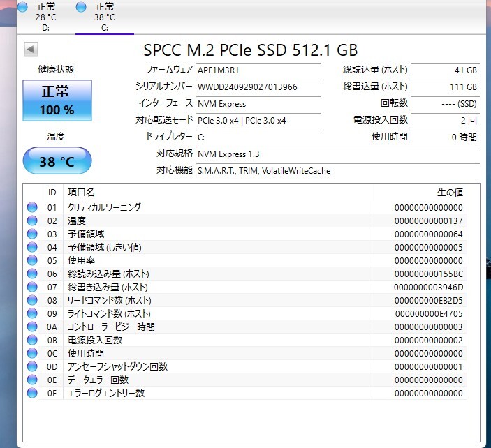Click S.M.A.R.T., TRIM, VolatileWriteCache features field
This screenshot has height=448, width=491.
coord(337,171)
